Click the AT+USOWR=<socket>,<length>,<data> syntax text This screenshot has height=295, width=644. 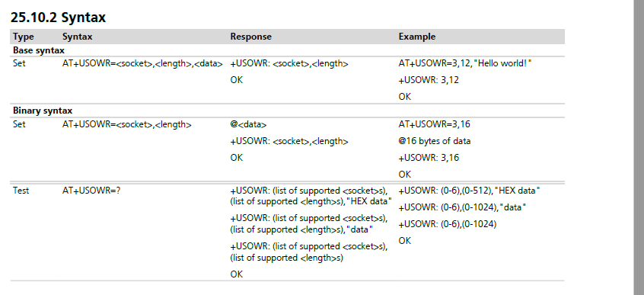click(142, 64)
